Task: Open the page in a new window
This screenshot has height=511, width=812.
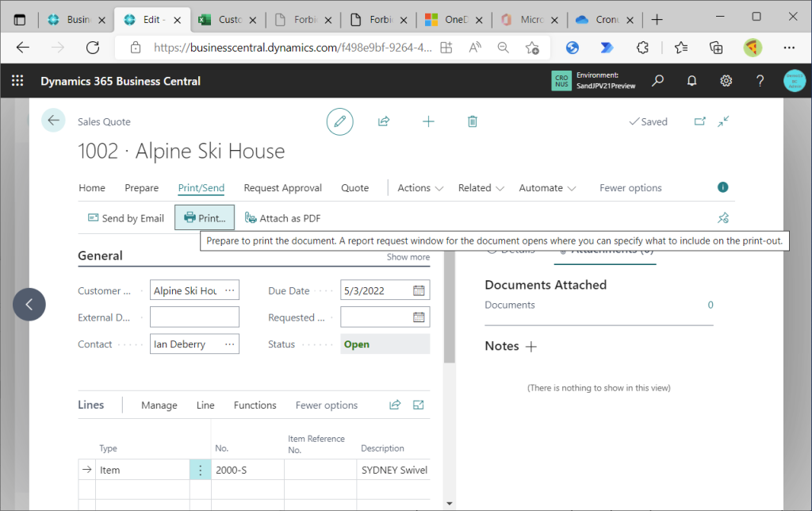Action: coord(699,121)
